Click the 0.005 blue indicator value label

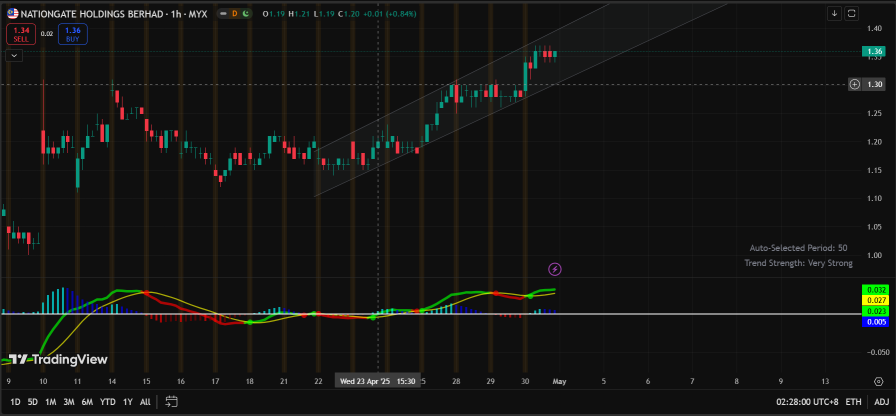point(875,322)
